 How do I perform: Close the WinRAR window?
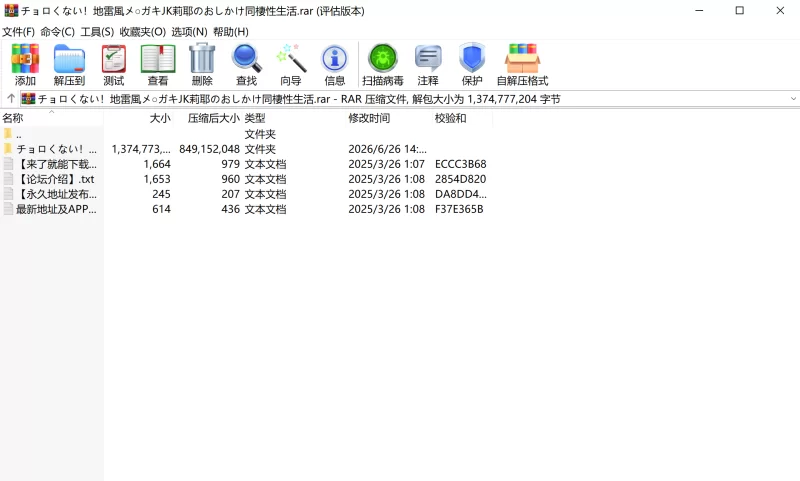(780, 11)
